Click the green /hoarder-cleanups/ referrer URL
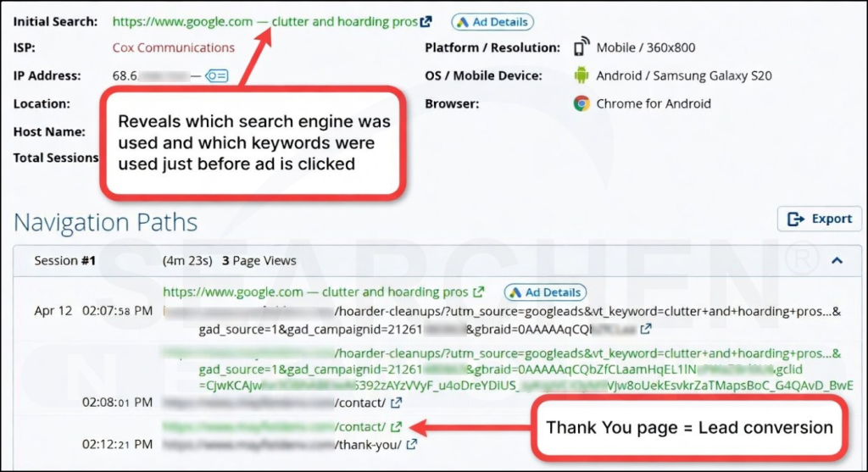The height and width of the screenshot is (472, 868). pyautogui.click(x=507, y=369)
